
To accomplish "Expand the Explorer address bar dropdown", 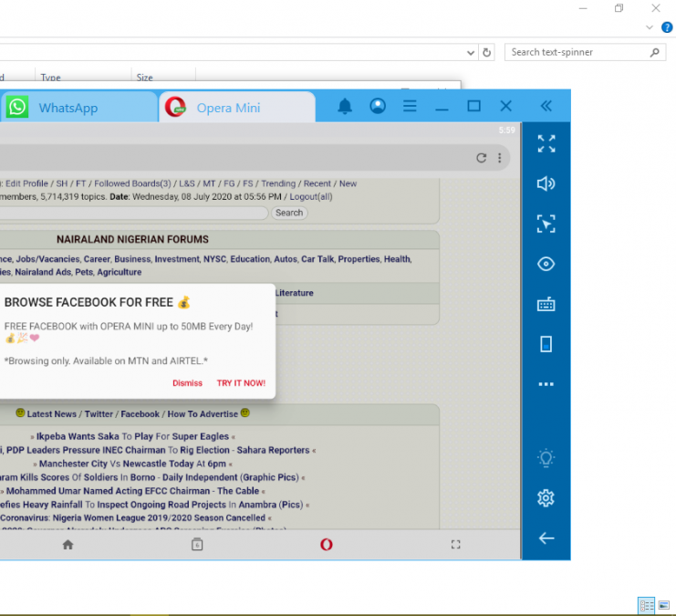I will click(x=471, y=53).
